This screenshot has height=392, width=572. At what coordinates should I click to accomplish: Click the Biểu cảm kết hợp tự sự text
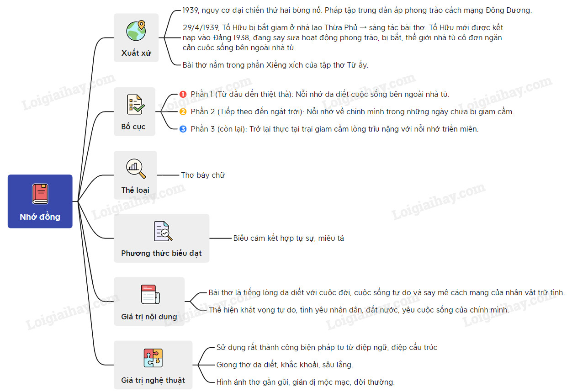[288, 238]
